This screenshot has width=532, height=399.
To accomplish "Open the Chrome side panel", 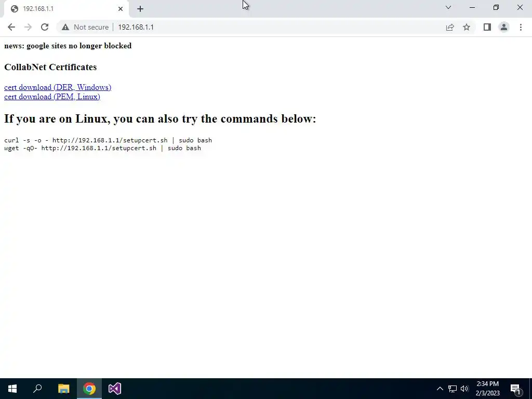I will [487, 27].
